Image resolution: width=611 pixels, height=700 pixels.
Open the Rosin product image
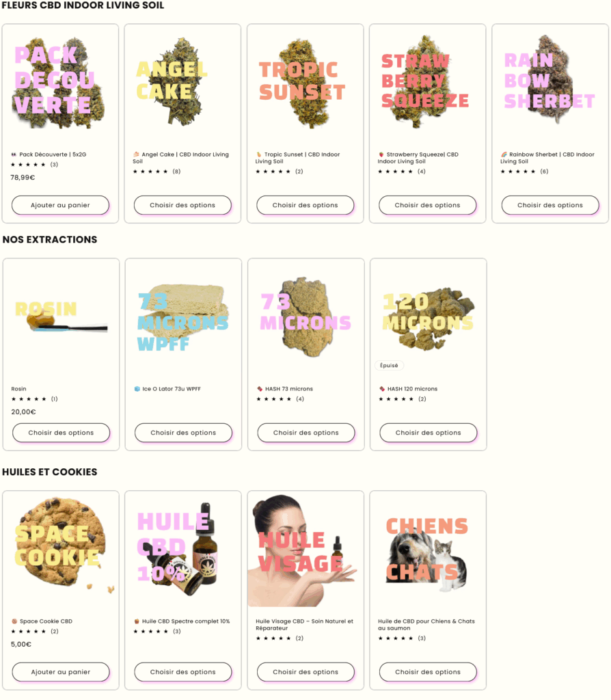tap(61, 319)
